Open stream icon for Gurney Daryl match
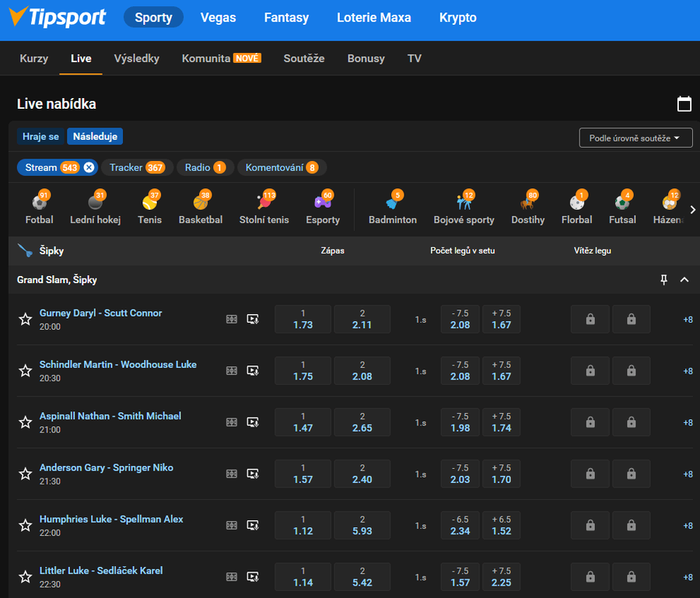 [x=253, y=319]
